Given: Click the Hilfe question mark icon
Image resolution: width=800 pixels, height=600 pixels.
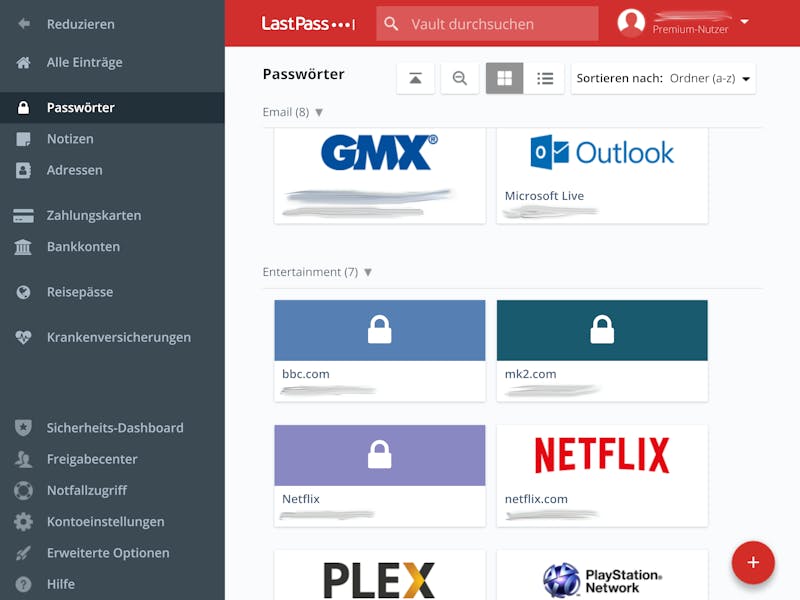Looking at the screenshot, I should pyautogui.click(x=23, y=584).
